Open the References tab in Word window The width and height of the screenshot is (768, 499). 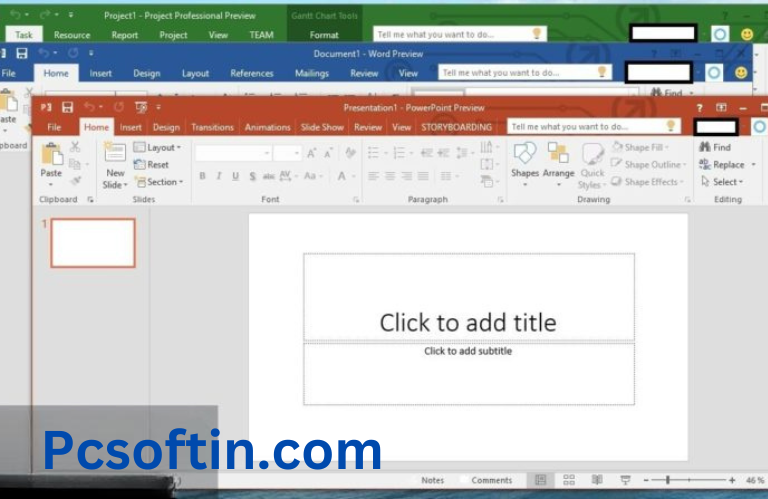[x=252, y=73]
